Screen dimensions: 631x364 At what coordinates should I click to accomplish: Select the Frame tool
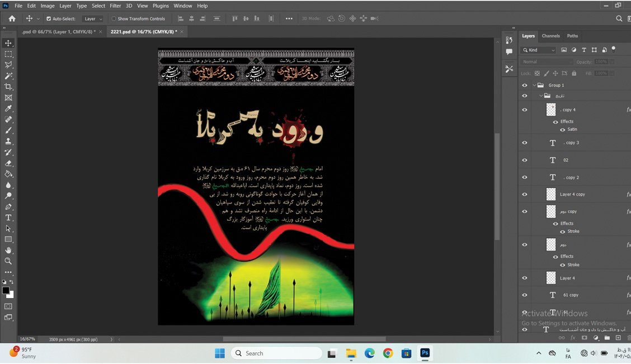(8, 98)
